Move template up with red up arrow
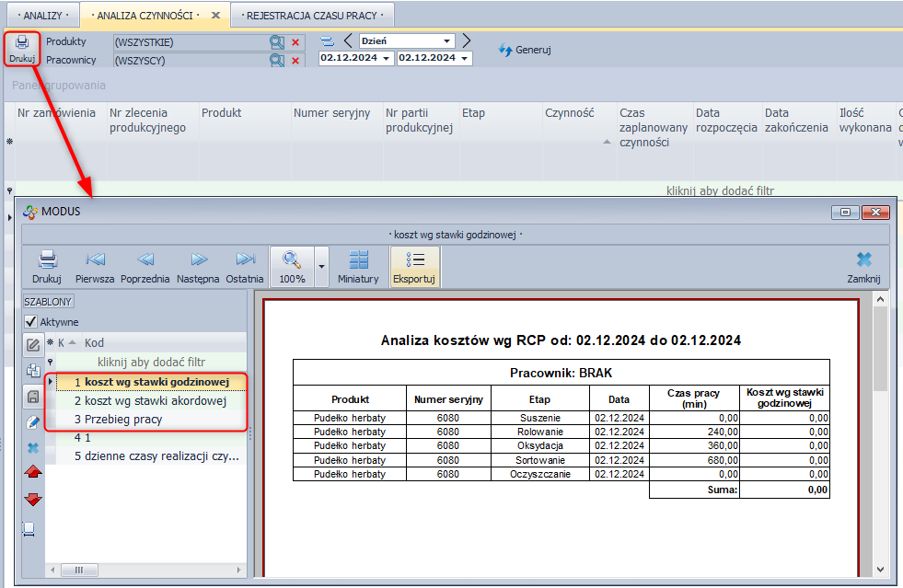The height and width of the screenshot is (588, 903). click(32, 472)
